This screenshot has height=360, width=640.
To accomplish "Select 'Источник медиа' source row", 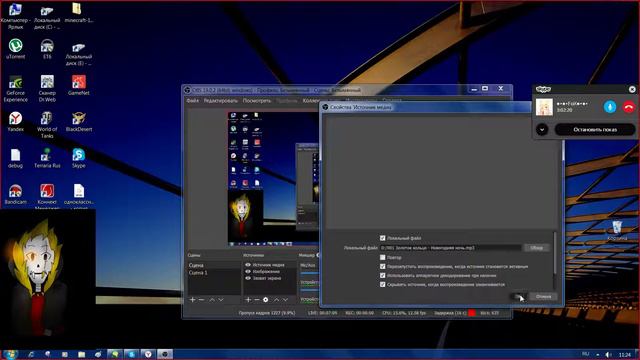I will 269,265.
